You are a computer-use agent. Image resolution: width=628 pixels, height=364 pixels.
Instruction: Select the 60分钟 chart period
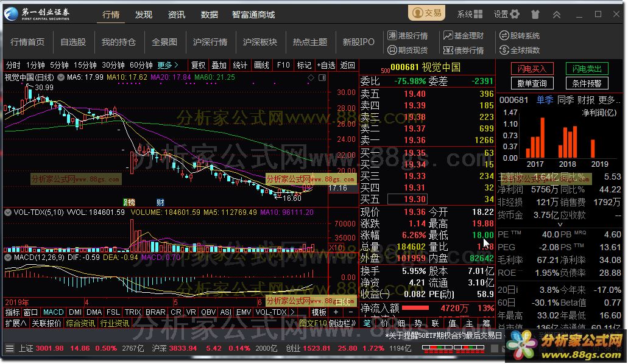click(141, 65)
